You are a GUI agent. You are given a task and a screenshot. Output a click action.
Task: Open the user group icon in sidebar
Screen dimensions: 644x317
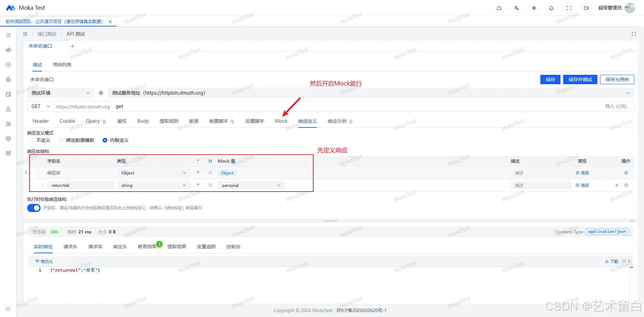(x=8, y=124)
